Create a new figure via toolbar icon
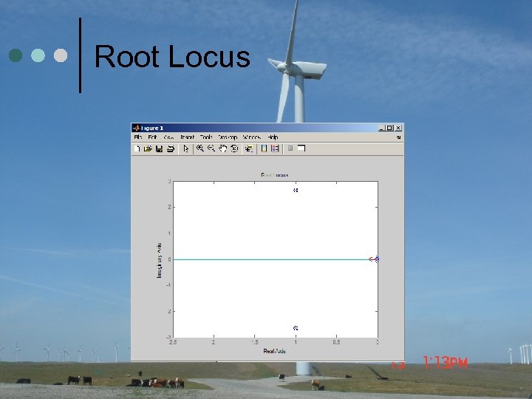 (x=137, y=149)
